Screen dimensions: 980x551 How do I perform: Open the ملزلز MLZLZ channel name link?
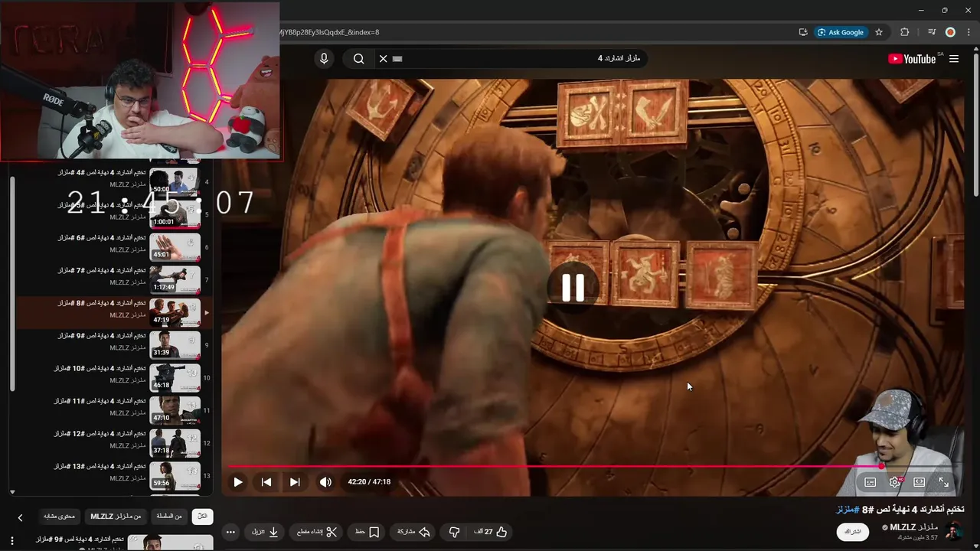(913, 527)
